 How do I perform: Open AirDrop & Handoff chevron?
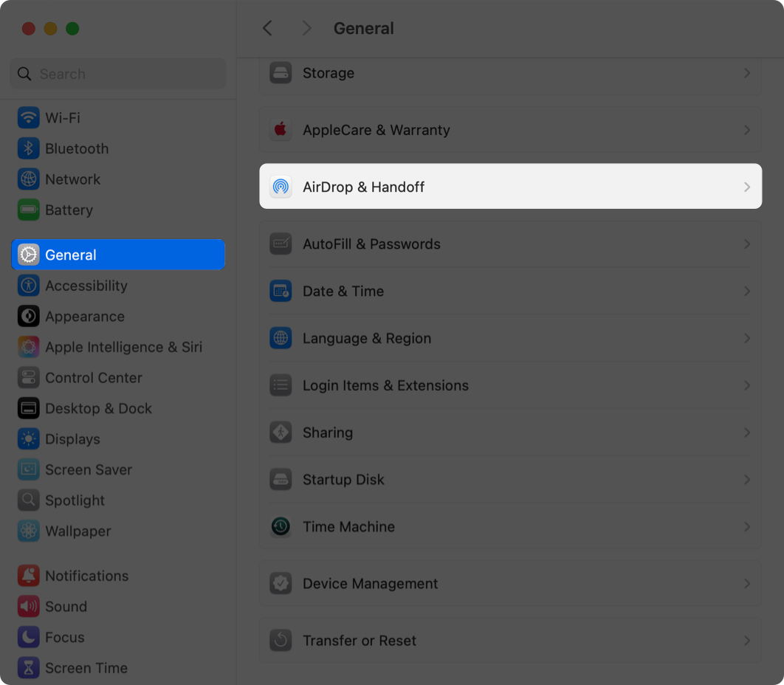[747, 187]
